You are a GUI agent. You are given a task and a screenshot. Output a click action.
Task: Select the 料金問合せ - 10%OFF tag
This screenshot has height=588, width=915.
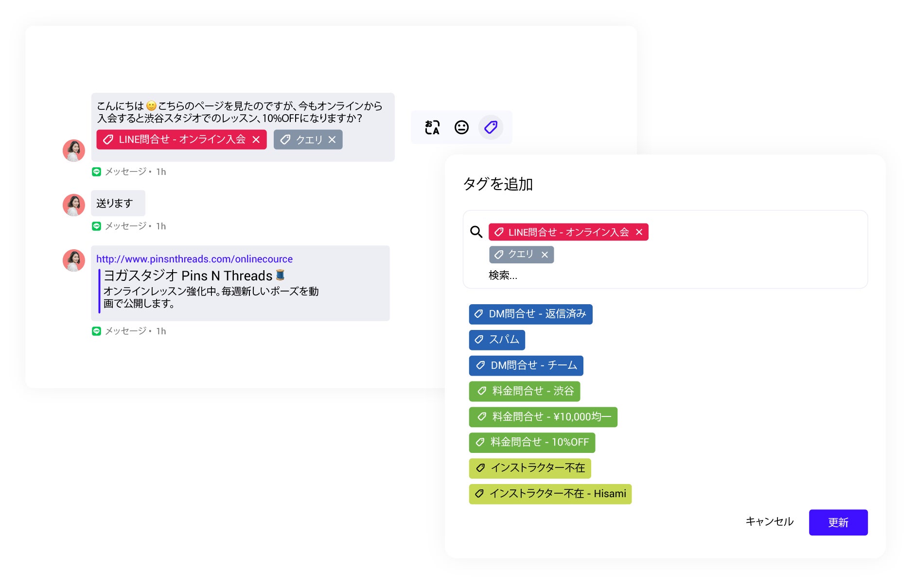tap(532, 442)
